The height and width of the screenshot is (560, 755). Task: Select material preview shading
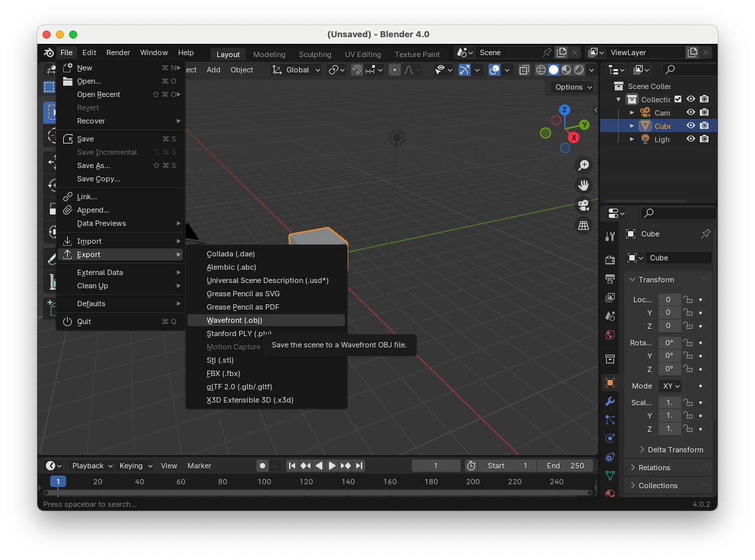pyautogui.click(x=566, y=70)
